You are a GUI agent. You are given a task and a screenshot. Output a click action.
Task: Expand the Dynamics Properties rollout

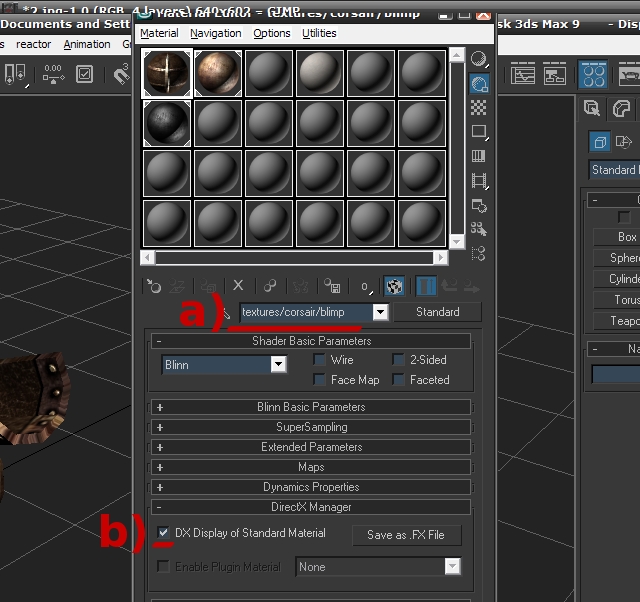click(311, 487)
